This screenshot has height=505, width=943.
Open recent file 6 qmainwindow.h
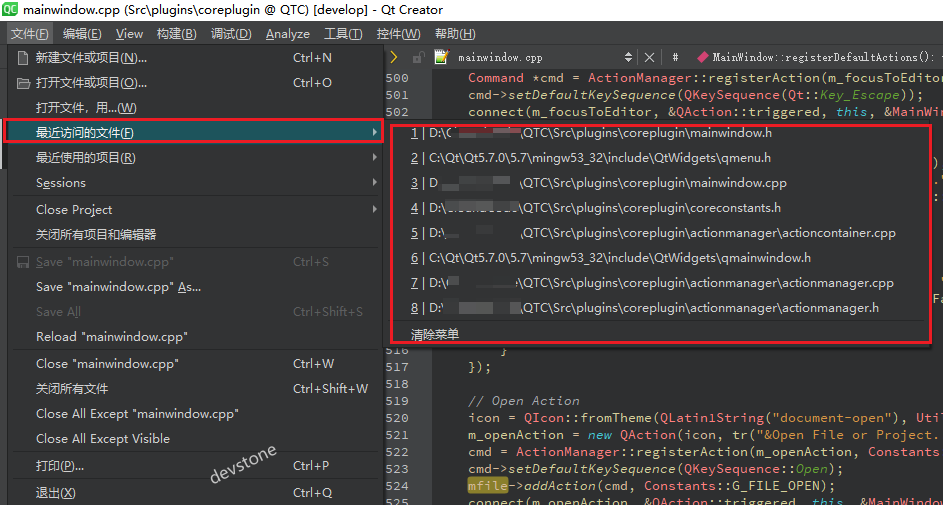(x=659, y=258)
